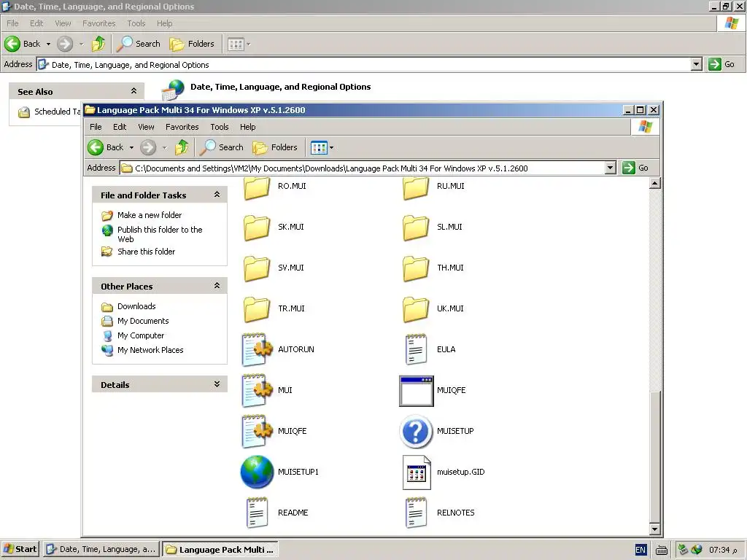
Task: Open Favorites menu in Language Pack window
Action: pyautogui.click(x=182, y=127)
